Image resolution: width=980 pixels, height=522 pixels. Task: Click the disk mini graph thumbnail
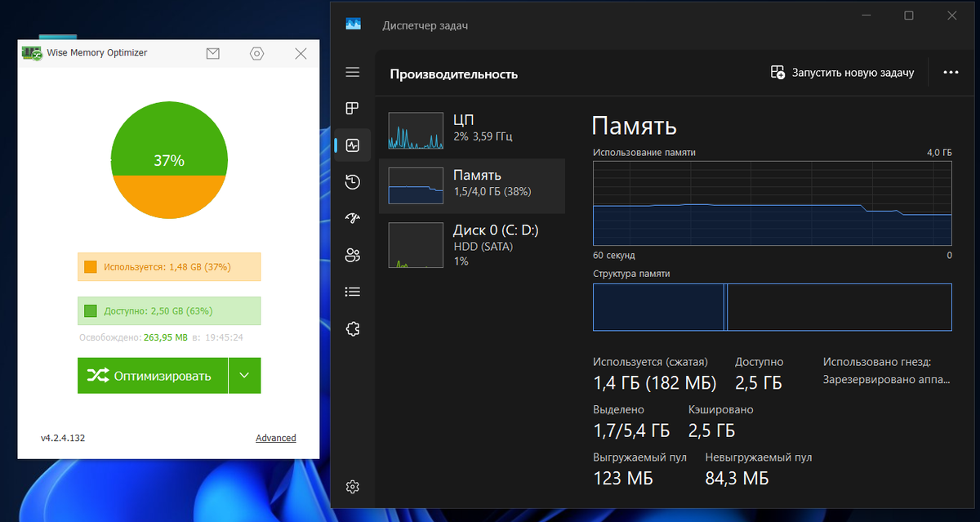pyautogui.click(x=416, y=246)
